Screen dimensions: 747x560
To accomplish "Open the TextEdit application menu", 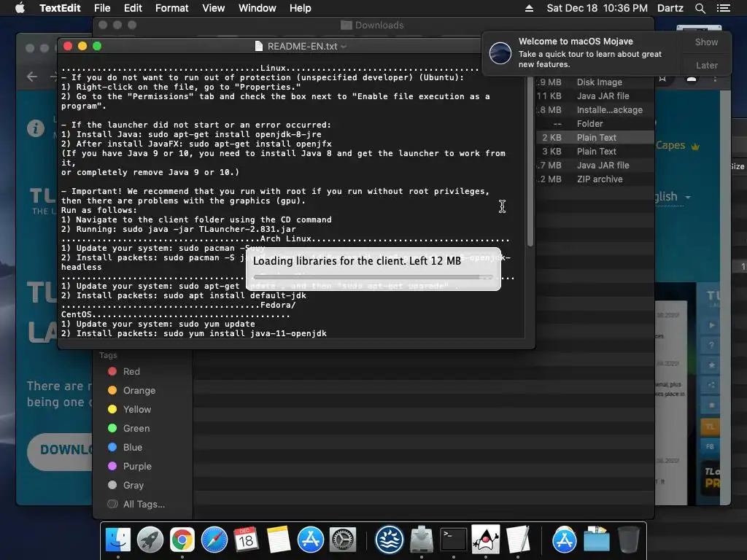I will point(60,8).
